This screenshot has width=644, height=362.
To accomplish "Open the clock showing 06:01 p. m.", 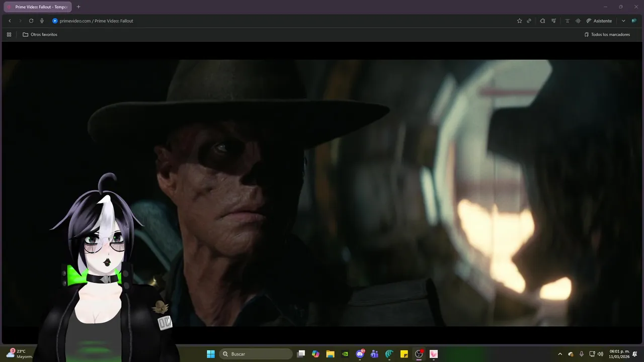I will pyautogui.click(x=619, y=354).
